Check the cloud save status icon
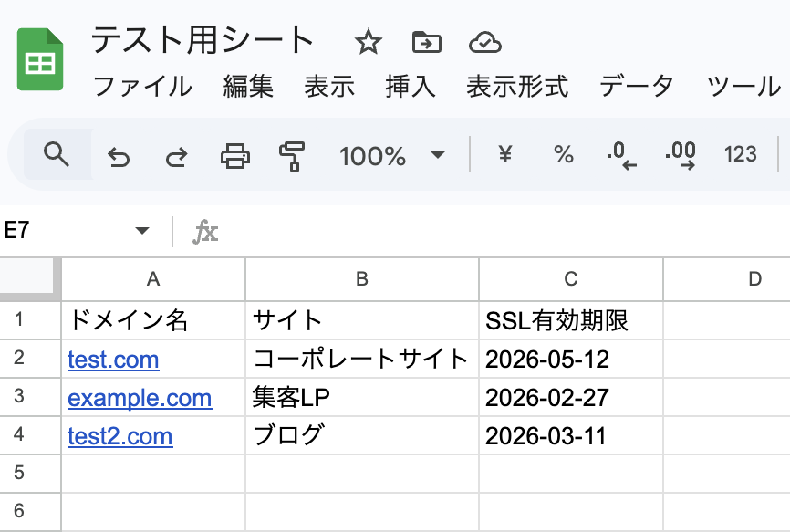 click(484, 42)
